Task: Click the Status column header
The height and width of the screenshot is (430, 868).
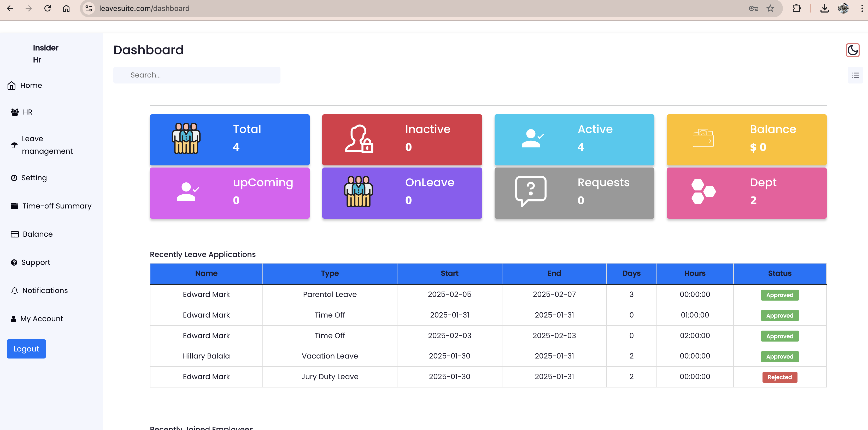Action: pyautogui.click(x=780, y=273)
